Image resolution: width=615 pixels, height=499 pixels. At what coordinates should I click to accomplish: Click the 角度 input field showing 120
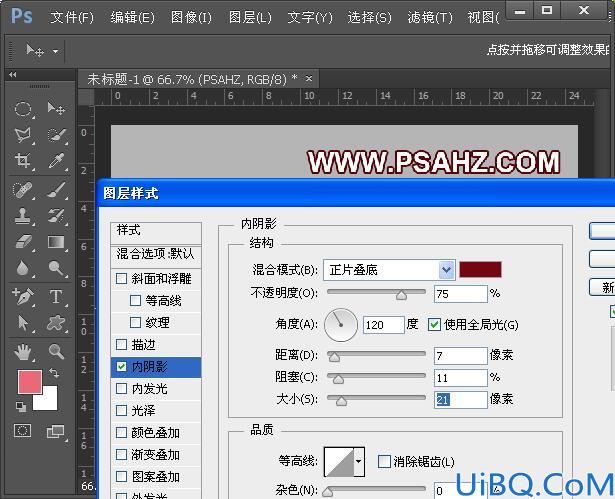click(x=384, y=325)
